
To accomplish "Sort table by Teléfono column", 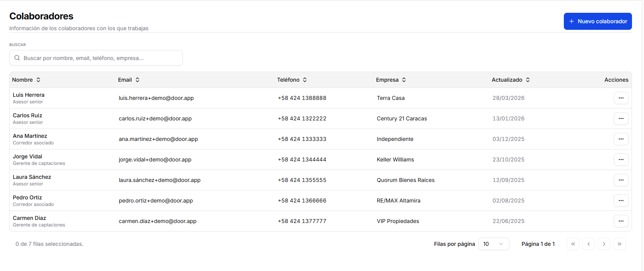I will click(292, 80).
